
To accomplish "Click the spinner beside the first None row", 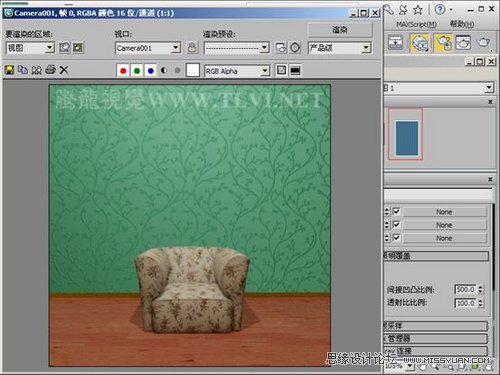I will pyautogui.click(x=387, y=212).
